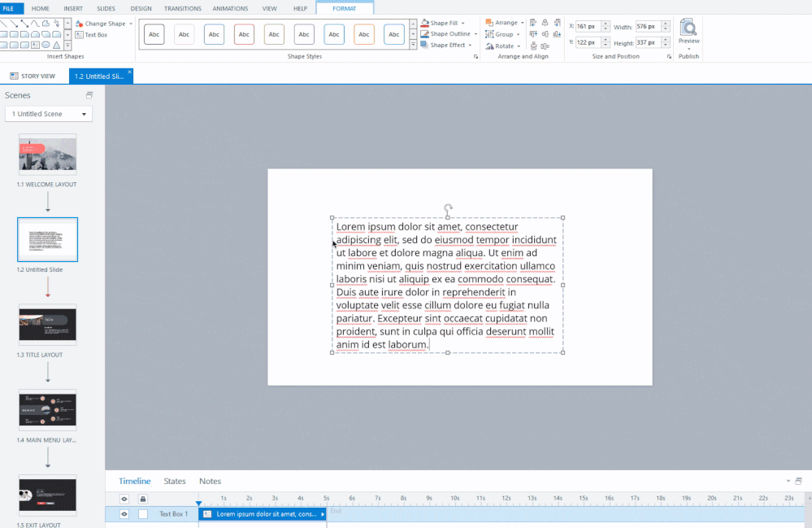The height and width of the screenshot is (528, 812).
Task: Click the lock column icon in timeline header
Action: [143, 499]
